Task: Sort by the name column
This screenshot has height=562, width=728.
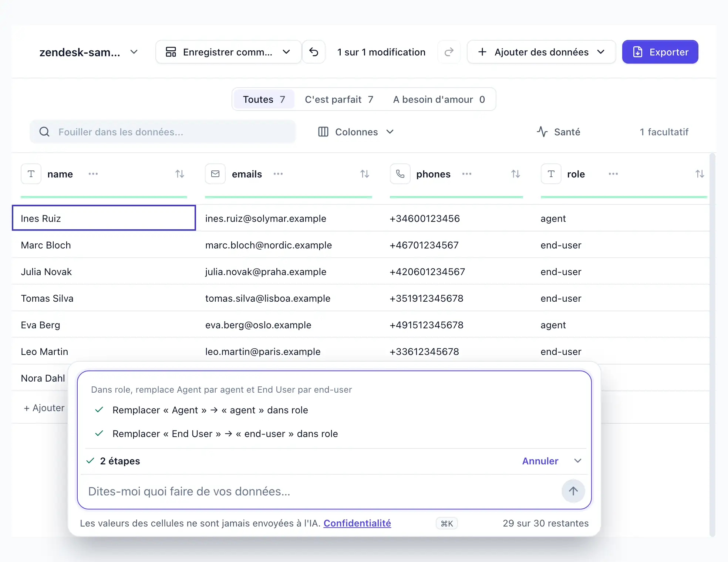Action: click(x=180, y=174)
